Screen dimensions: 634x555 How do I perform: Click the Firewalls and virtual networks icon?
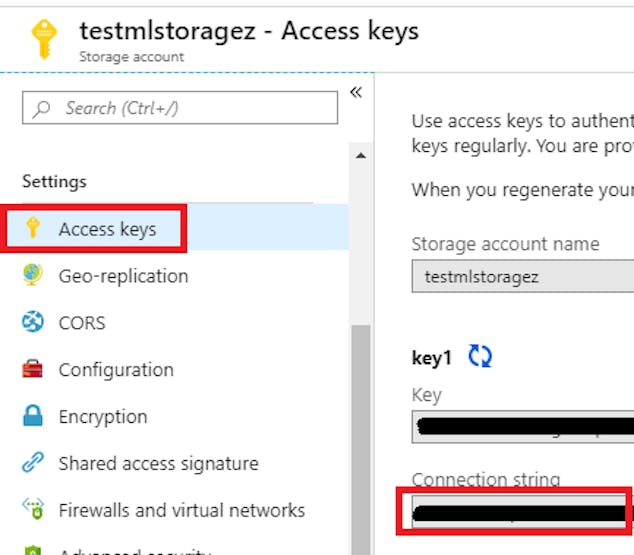(x=33, y=509)
